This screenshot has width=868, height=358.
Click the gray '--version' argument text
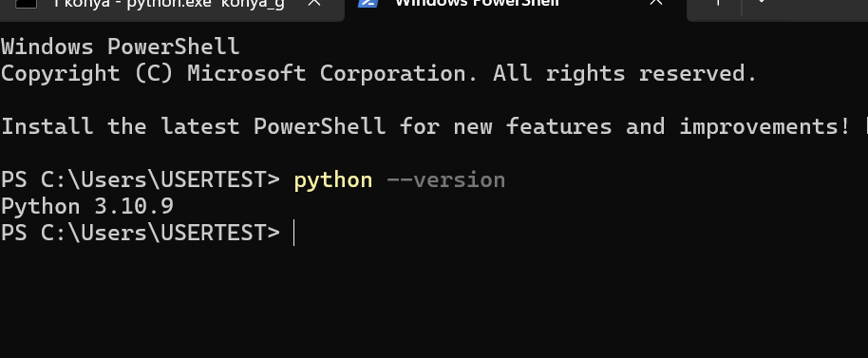pos(446,180)
